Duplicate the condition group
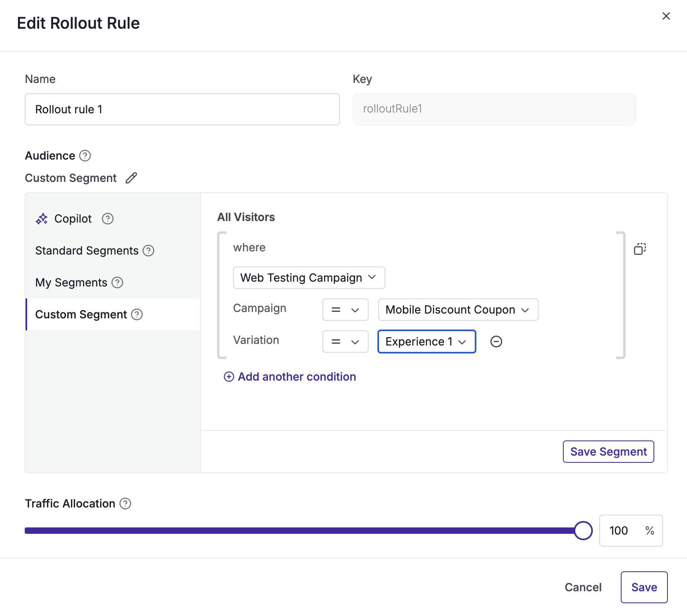687x616 pixels. click(640, 249)
